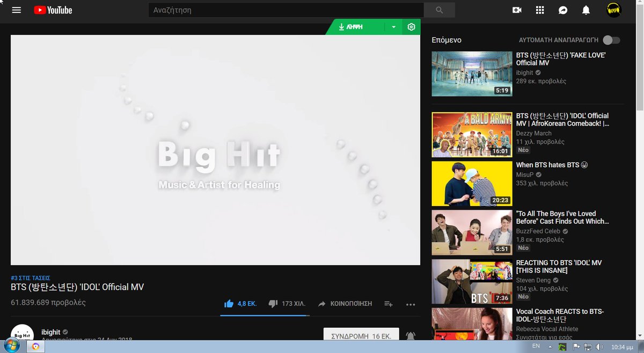Open the ibighit channel name
This screenshot has width=644, height=353.
pos(51,332)
